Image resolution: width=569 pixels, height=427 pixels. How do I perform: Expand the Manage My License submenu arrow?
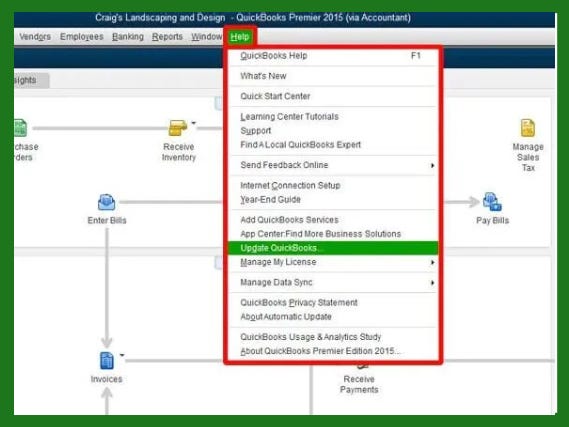click(x=432, y=262)
